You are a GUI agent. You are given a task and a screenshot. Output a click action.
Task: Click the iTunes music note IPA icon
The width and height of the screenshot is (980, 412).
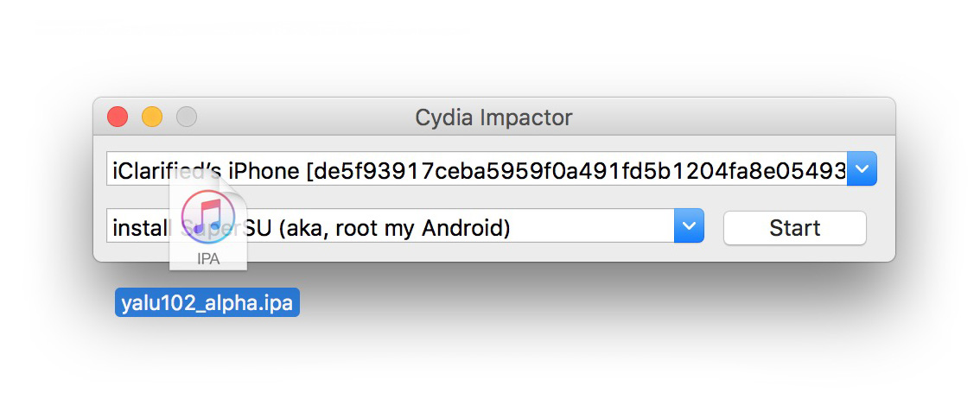click(x=208, y=214)
